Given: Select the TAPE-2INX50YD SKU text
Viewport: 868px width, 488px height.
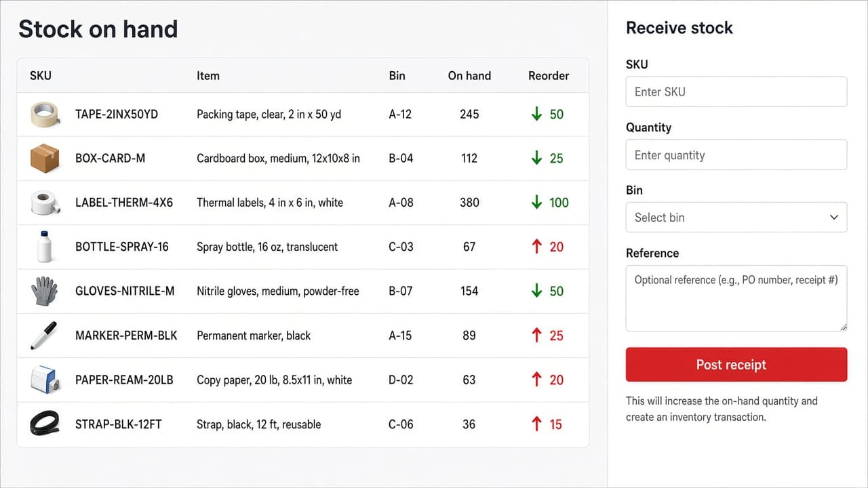Looking at the screenshot, I should [117, 115].
